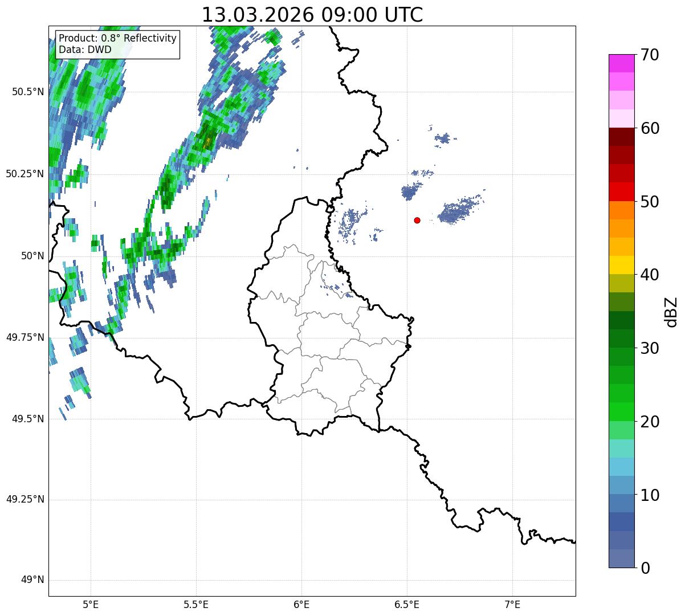Click the latitude label '49.25°N'
Image resolution: width=685 pixels, height=616 pixels.
tap(25, 500)
